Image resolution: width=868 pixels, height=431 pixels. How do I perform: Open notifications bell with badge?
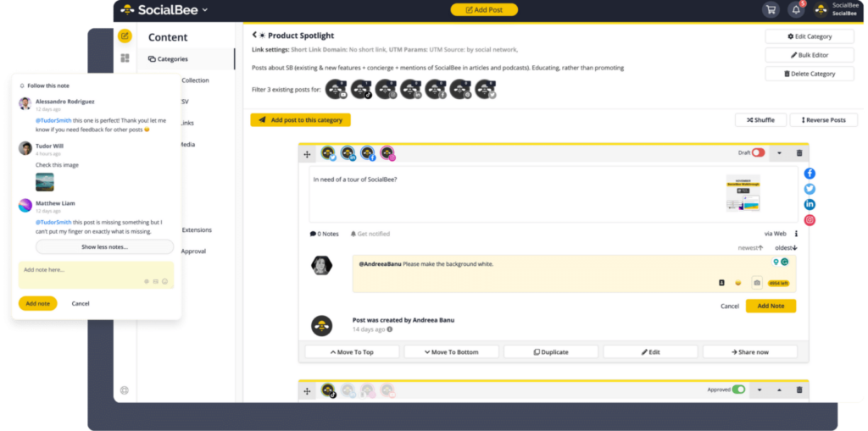point(796,10)
